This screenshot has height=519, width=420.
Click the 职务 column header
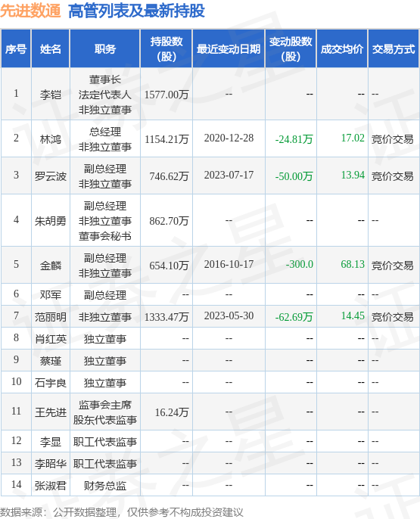click(105, 49)
